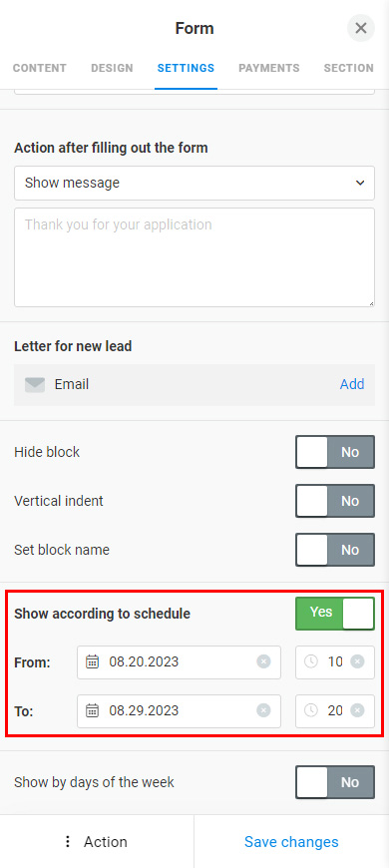Turn off Show according to schedule

[x=335, y=614]
